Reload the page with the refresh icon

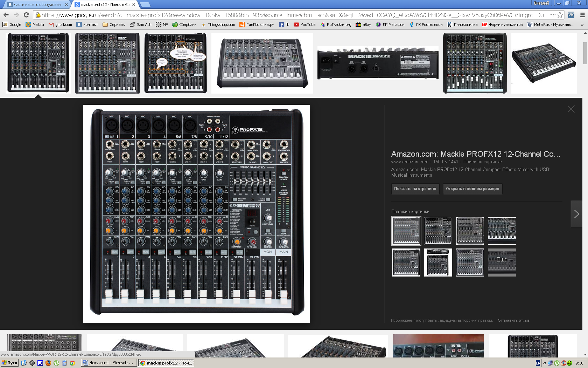click(x=26, y=15)
